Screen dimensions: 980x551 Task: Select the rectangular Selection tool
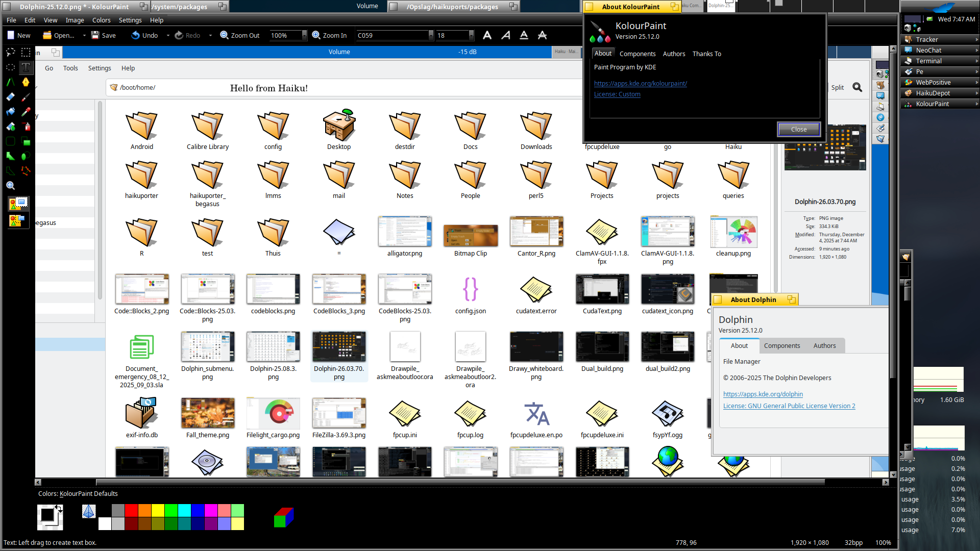[x=26, y=52]
